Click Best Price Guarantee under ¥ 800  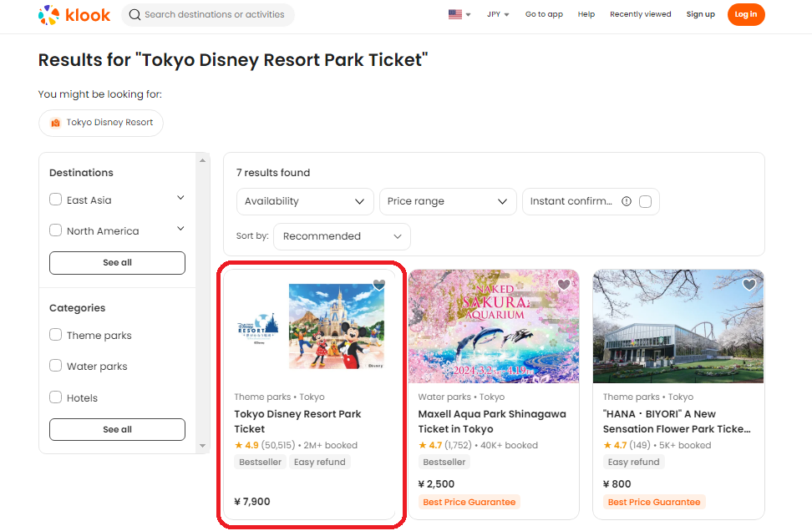(x=654, y=502)
